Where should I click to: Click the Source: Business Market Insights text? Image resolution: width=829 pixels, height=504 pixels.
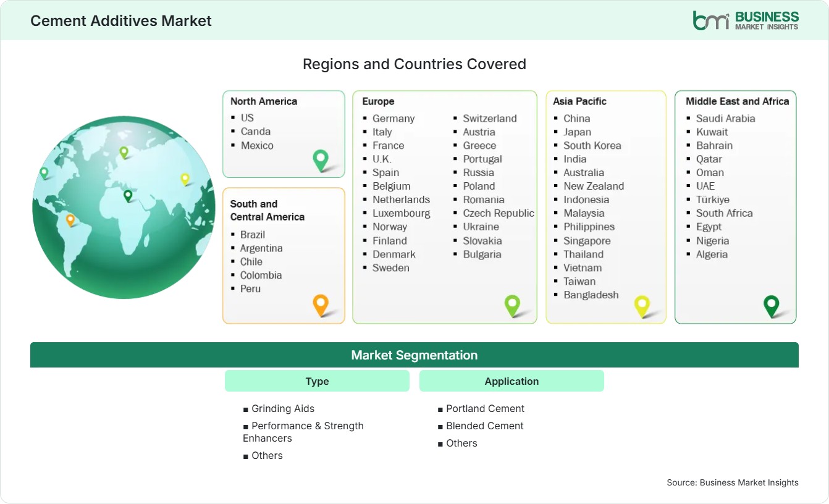tap(733, 482)
